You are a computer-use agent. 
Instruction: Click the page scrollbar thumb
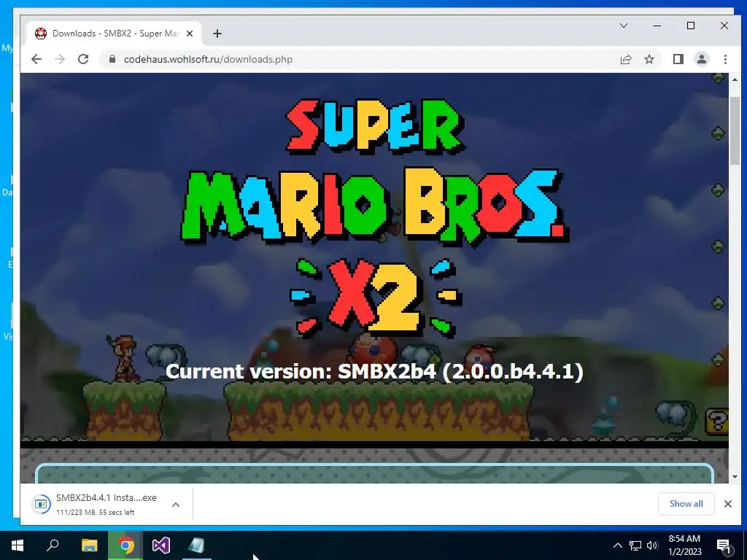pos(735,131)
